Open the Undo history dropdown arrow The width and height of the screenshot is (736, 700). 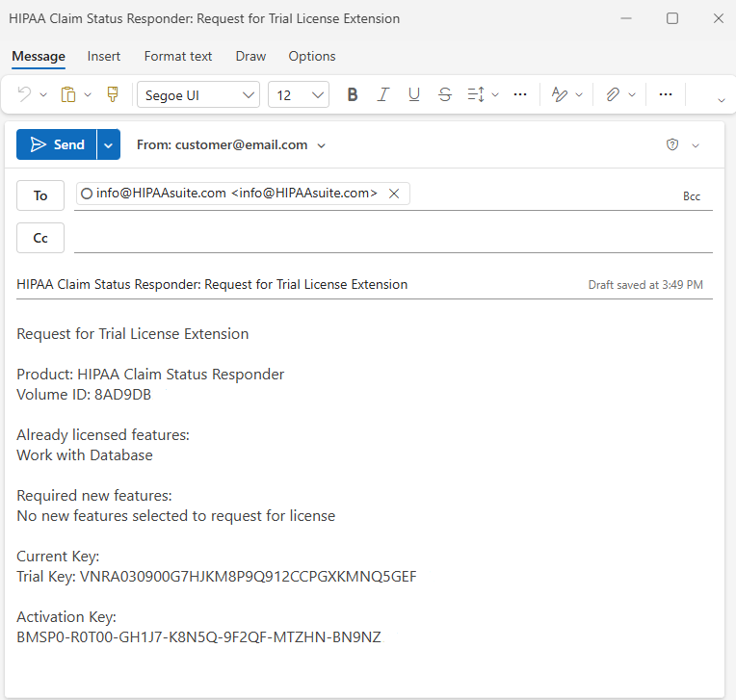click(x=43, y=94)
